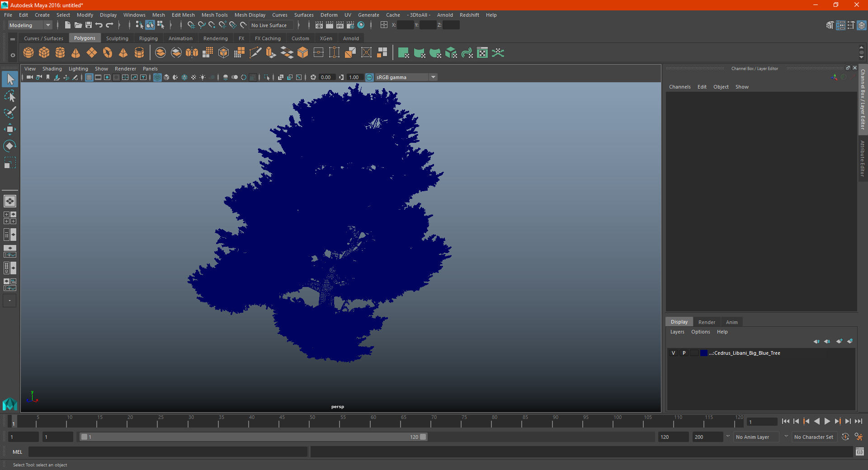The width and height of the screenshot is (868, 470).
Task: Open the Modeling menu set dropdown
Action: click(30, 25)
